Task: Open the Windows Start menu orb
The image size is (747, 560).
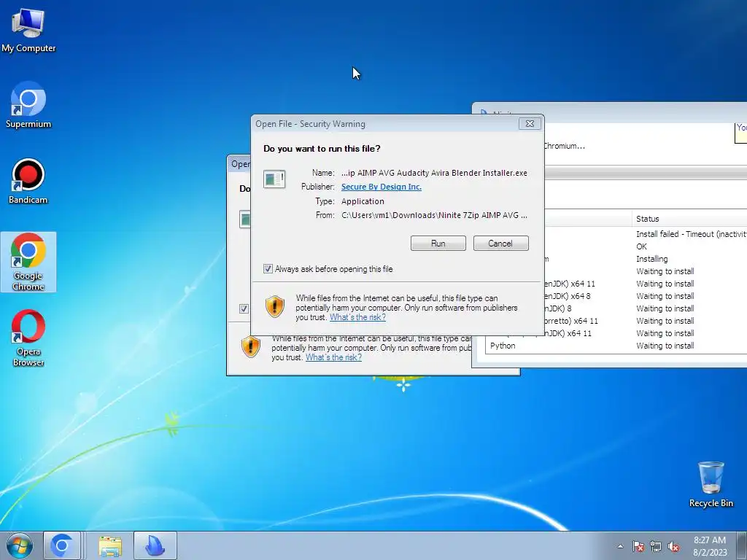Action: click(20, 545)
